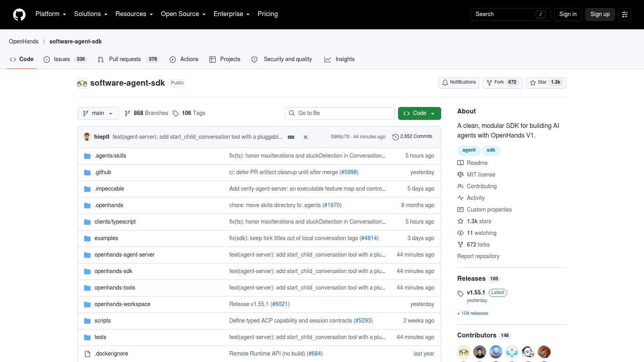This screenshot has height=362, width=644.
Task: Click the folder icon for tests
Action: (87, 337)
